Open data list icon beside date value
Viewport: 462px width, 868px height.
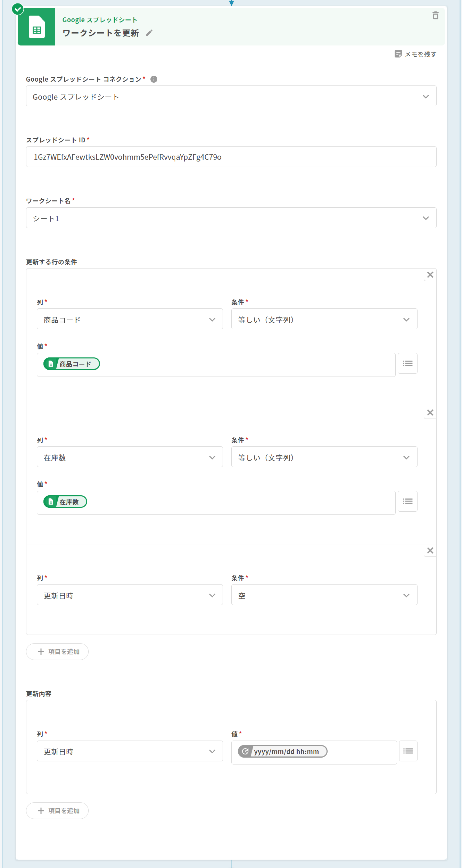(x=408, y=751)
